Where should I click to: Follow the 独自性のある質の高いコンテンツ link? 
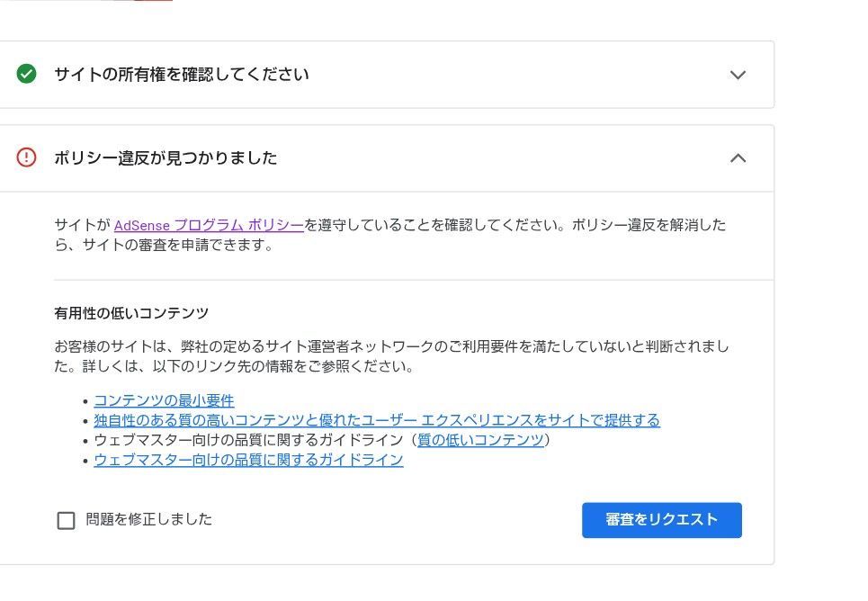377,419
